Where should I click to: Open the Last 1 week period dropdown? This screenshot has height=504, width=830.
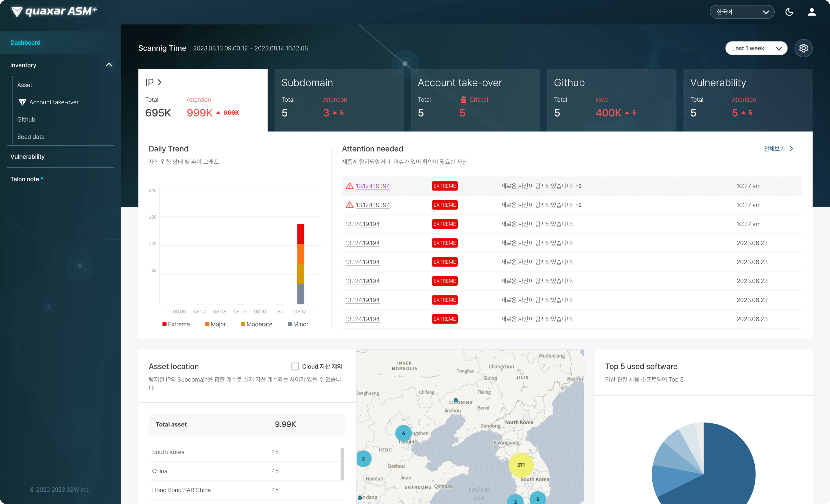(756, 48)
